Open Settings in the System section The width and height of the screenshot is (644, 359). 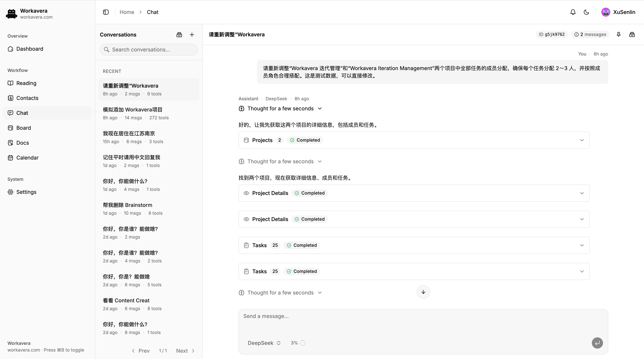[48, 192]
